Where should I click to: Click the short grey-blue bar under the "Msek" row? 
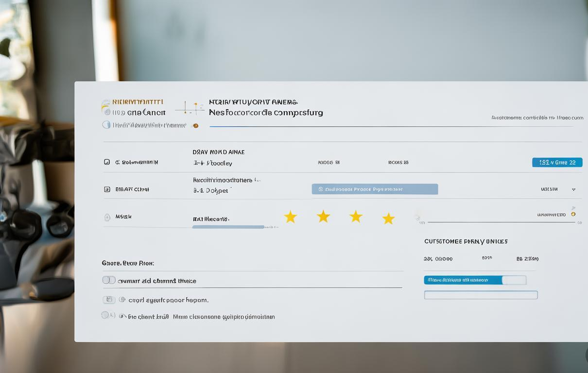[228, 227]
